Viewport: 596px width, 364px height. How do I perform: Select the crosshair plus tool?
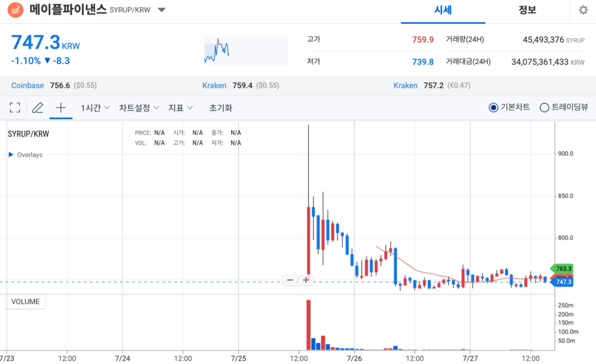pos(61,108)
